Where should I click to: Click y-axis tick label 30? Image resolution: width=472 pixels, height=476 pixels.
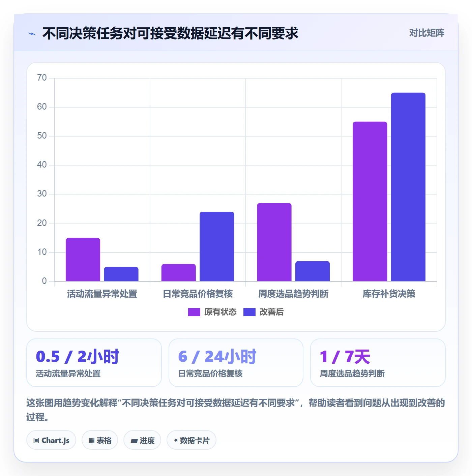click(42, 194)
